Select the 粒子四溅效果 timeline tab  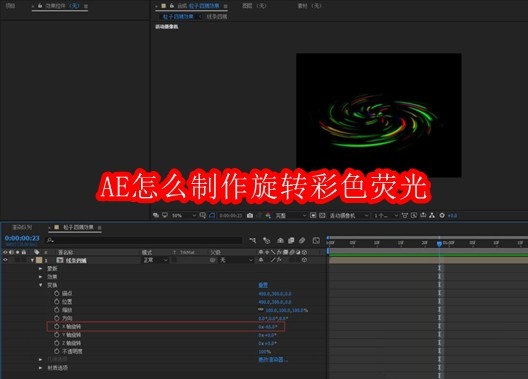pyautogui.click(x=78, y=227)
